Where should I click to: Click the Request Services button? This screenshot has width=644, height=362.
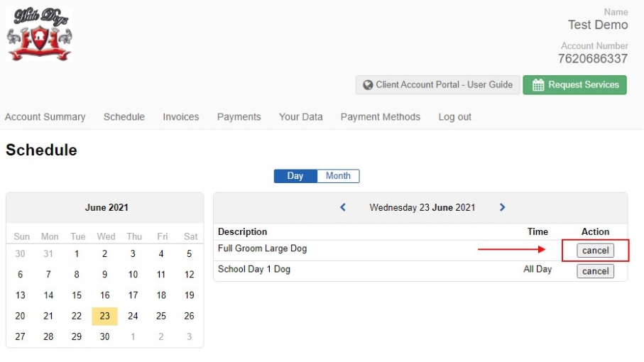click(574, 85)
